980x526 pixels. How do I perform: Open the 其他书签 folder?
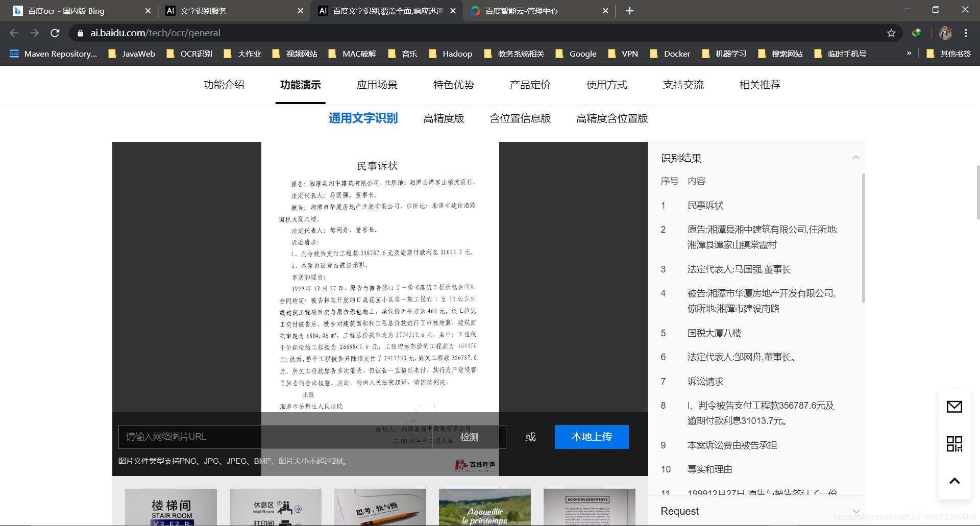(x=948, y=54)
